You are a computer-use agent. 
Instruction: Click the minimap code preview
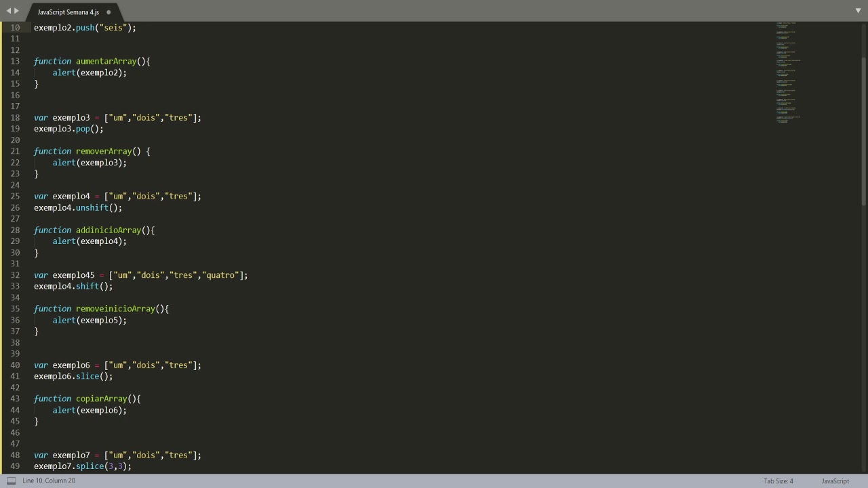787,73
